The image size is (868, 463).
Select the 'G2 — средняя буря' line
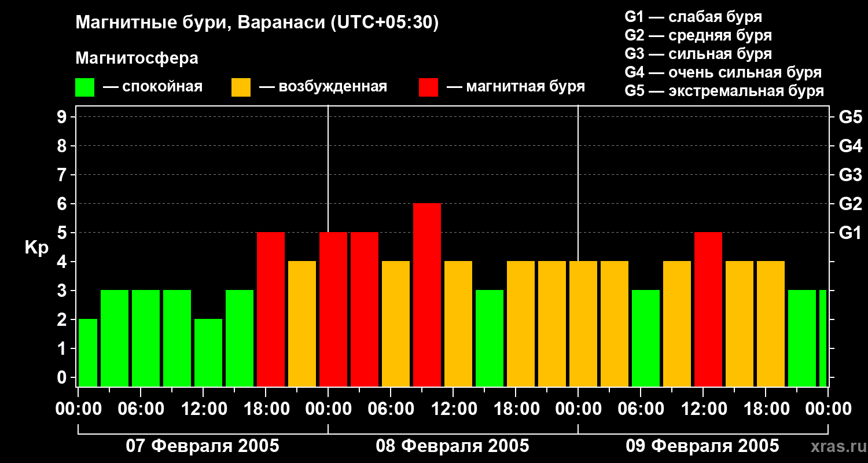tap(698, 35)
